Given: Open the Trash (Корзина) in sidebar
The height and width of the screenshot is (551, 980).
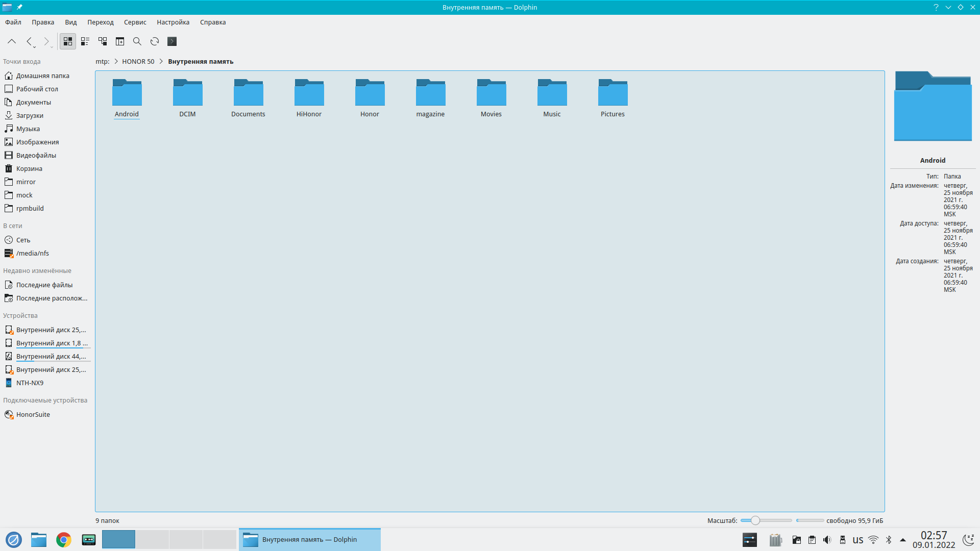Looking at the screenshot, I should (29, 168).
